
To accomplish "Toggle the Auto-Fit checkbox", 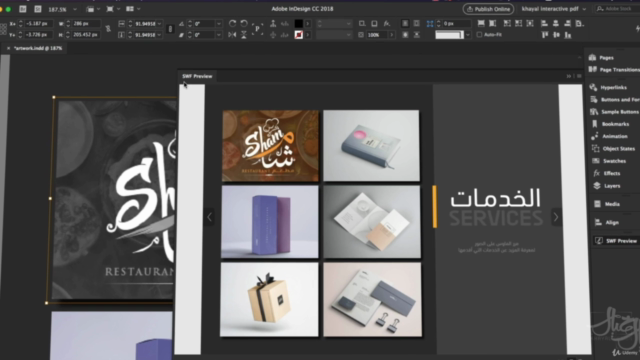I will coord(479,35).
